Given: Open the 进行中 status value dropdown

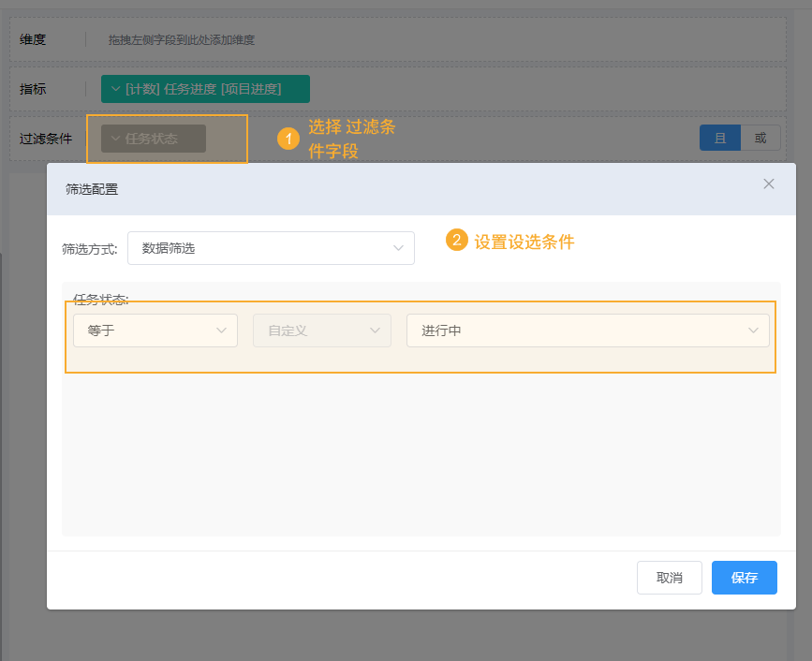Looking at the screenshot, I should [x=587, y=330].
